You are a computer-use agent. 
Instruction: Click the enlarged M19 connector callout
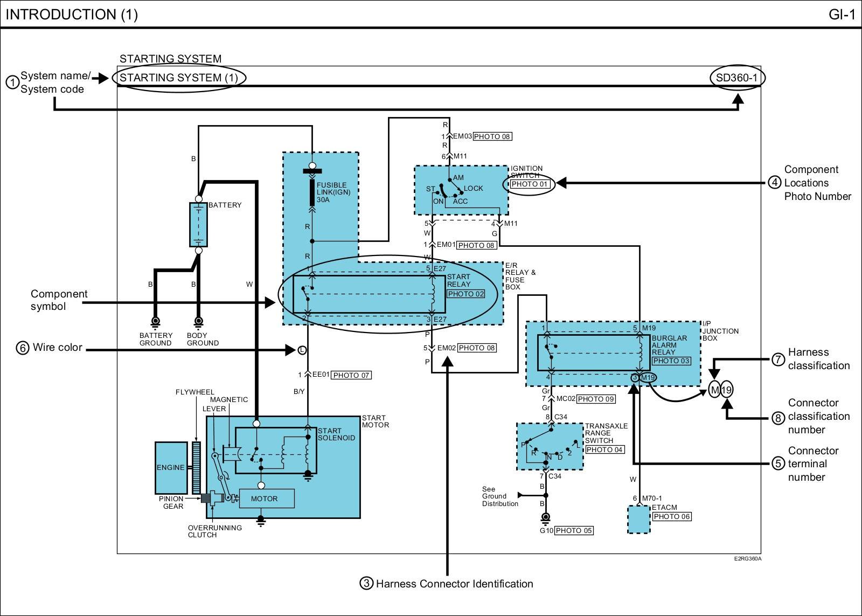pyautogui.click(x=720, y=390)
